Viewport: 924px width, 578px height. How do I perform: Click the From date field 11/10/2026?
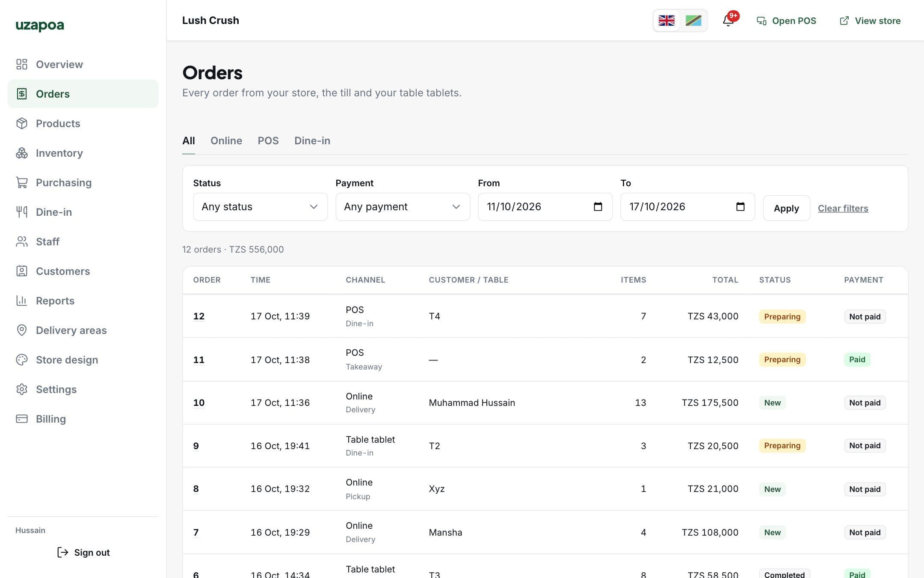click(545, 207)
